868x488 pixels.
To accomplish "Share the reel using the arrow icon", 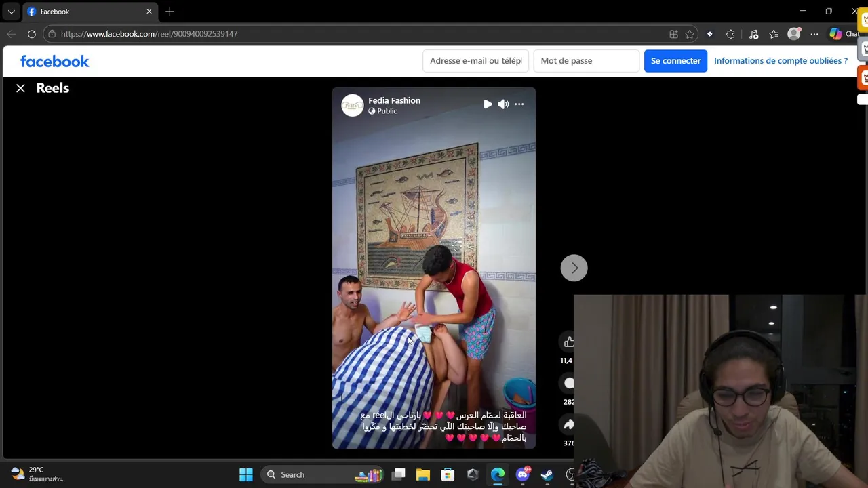I will pos(568,424).
